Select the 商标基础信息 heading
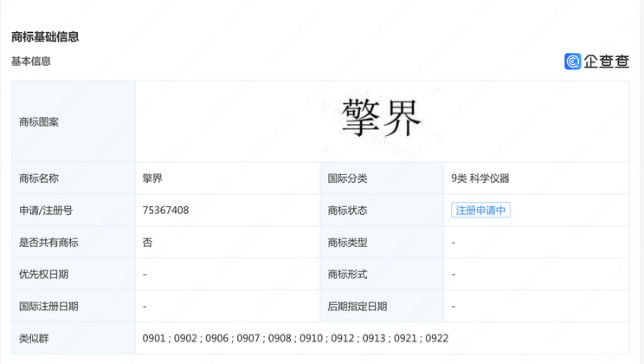 tap(45, 37)
